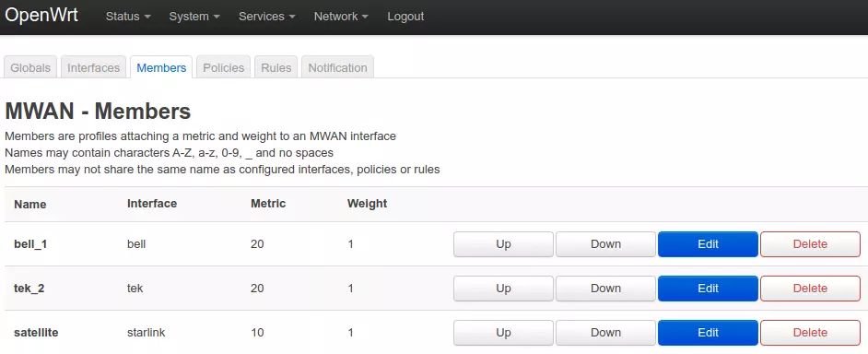The width and height of the screenshot is (868, 354).
Task: Edit the bell_1 member
Action: pos(708,244)
